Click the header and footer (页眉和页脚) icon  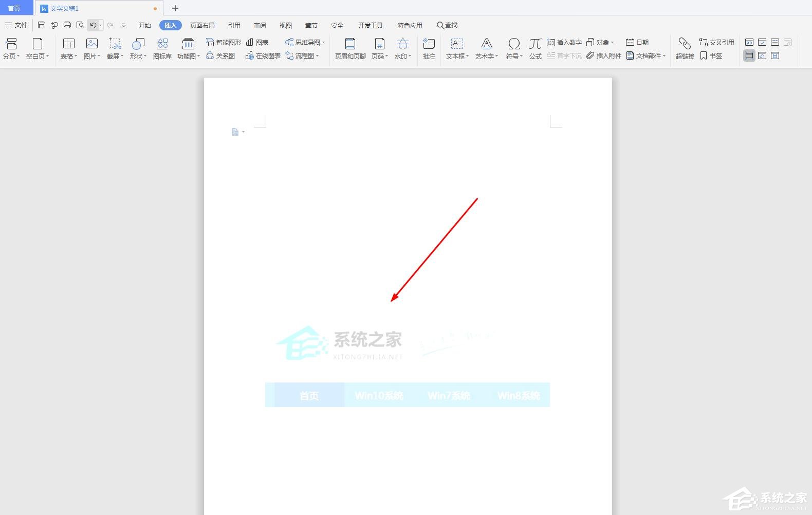click(350, 49)
